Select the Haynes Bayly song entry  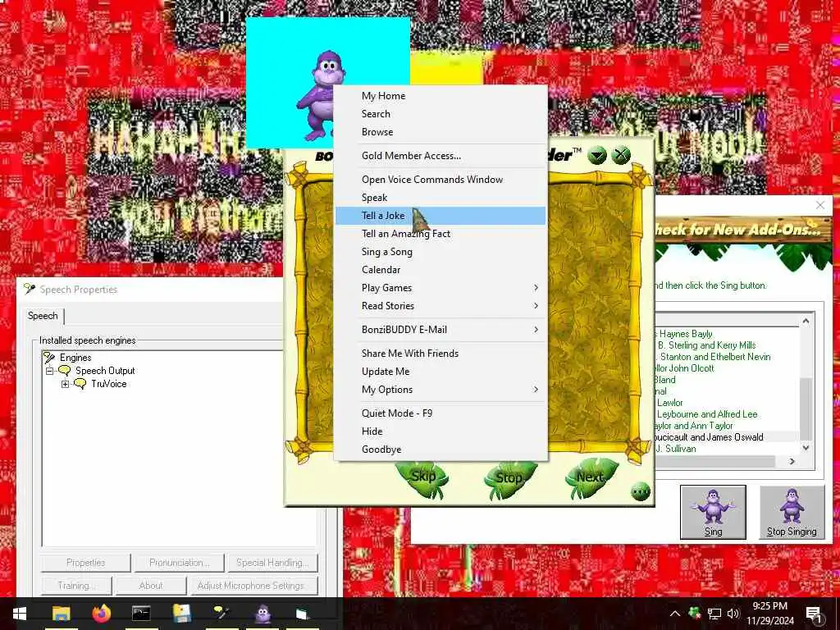[x=684, y=334]
